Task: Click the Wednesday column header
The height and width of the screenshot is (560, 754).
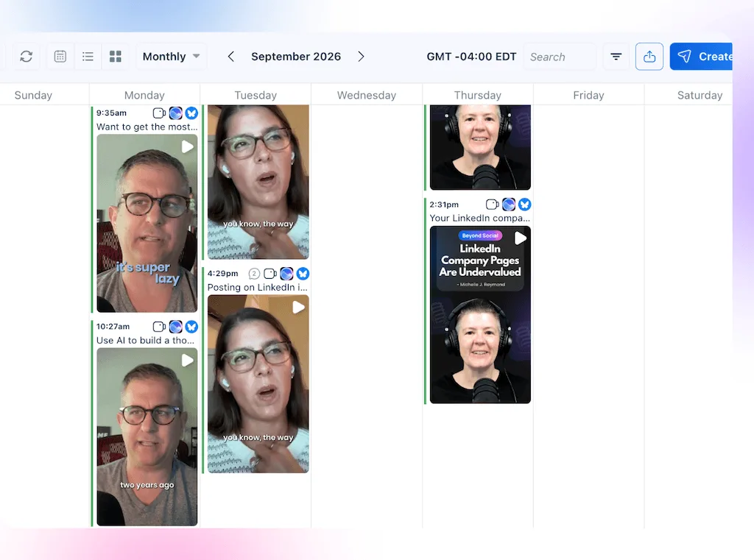Action: [367, 95]
